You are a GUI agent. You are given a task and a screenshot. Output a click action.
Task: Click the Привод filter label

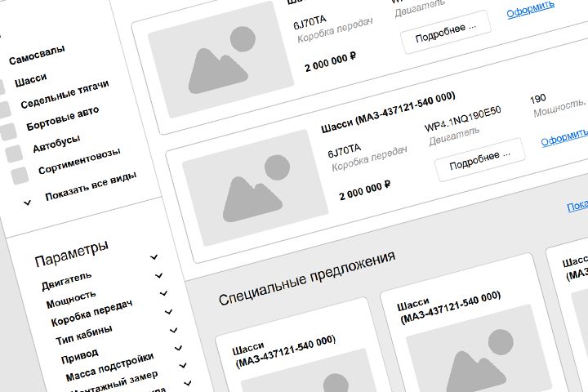coord(79,355)
